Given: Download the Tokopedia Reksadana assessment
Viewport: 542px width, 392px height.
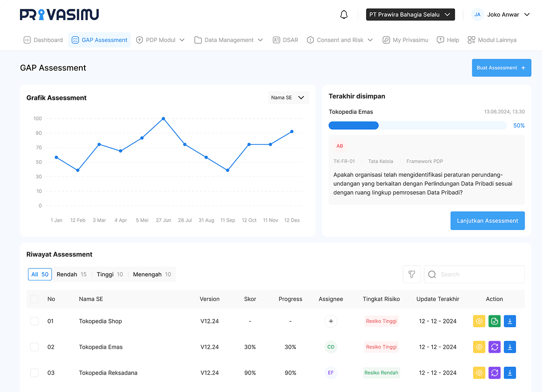Looking at the screenshot, I should [510, 372].
